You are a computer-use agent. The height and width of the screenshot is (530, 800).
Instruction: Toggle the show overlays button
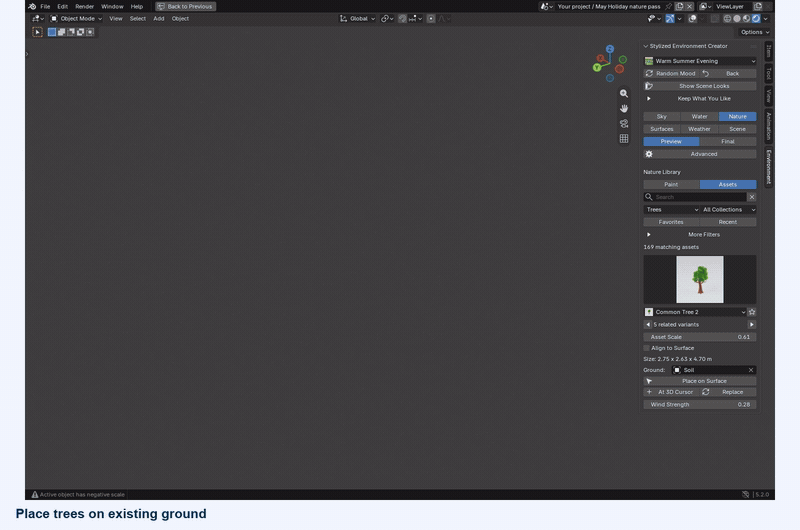coord(692,19)
